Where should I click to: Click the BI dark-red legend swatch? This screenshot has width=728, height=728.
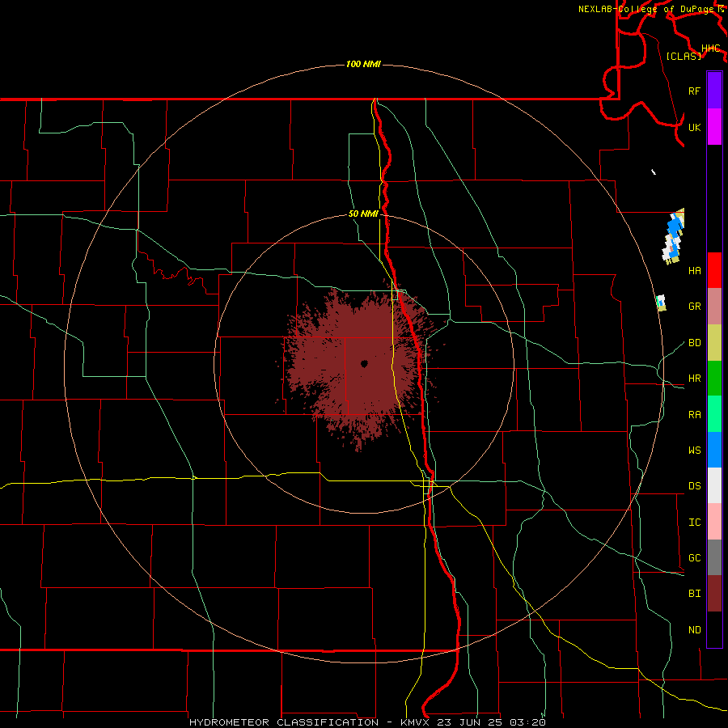(x=714, y=594)
